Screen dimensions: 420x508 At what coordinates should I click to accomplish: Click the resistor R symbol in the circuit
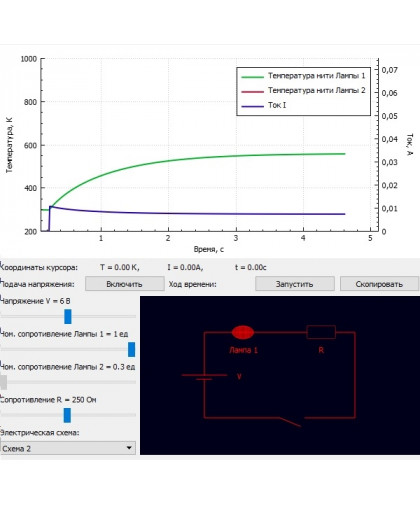(321, 332)
